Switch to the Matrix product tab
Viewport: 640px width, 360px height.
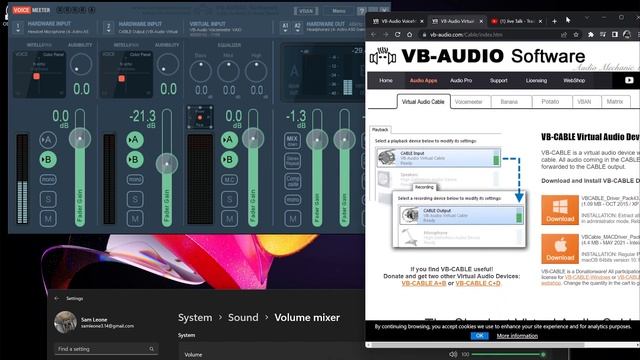pos(615,102)
